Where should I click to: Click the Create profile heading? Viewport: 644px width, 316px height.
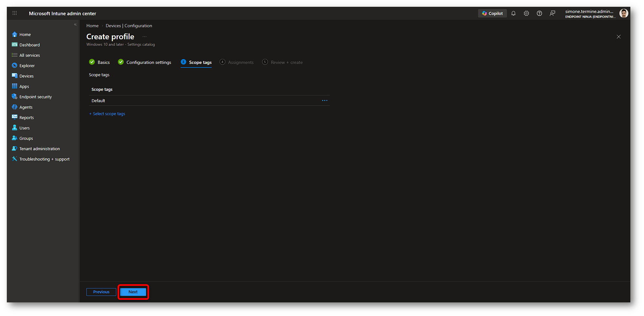(x=110, y=37)
